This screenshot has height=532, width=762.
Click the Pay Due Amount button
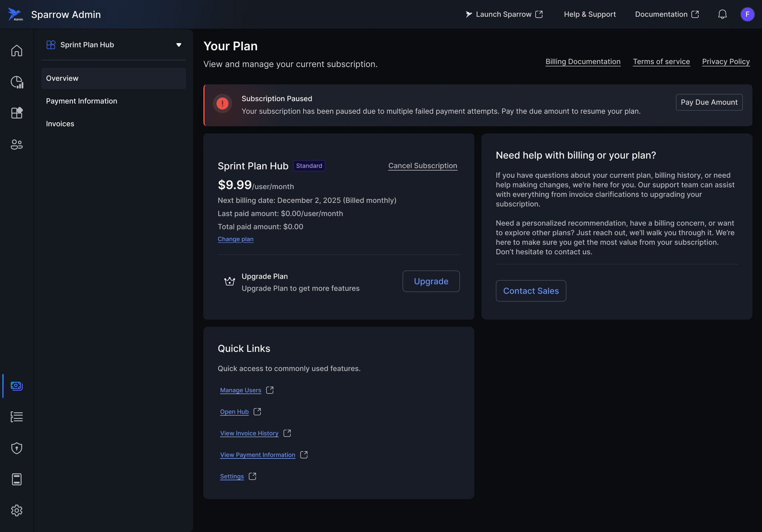[709, 102]
